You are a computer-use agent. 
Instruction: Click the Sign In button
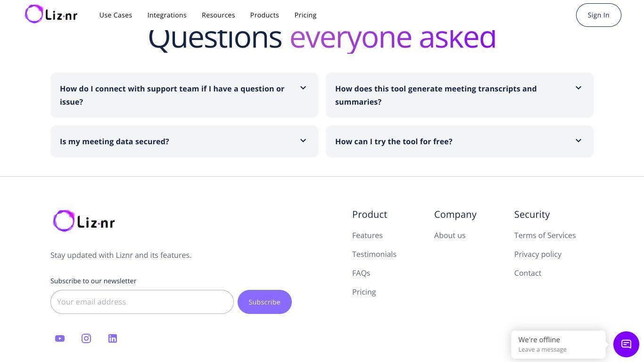599,15
